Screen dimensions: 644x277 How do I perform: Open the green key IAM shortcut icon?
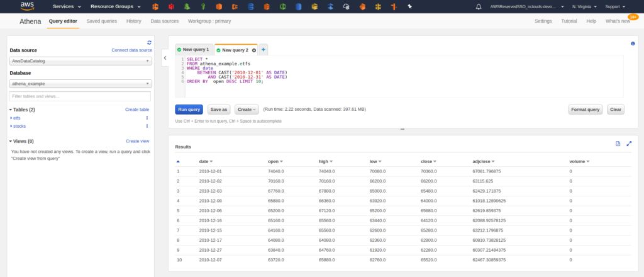tap(203, 6)
